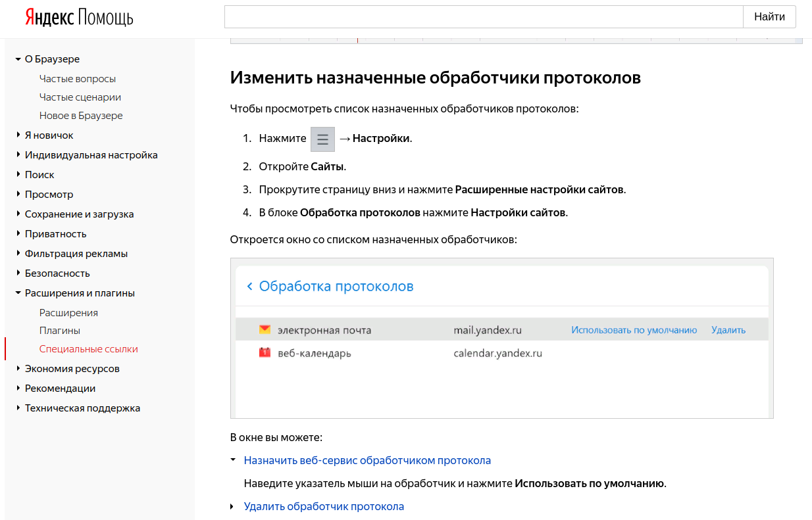Screen dimensions: 812x520
Task: Expand the Безопасность sidebar section
Action: click(18, 273)
